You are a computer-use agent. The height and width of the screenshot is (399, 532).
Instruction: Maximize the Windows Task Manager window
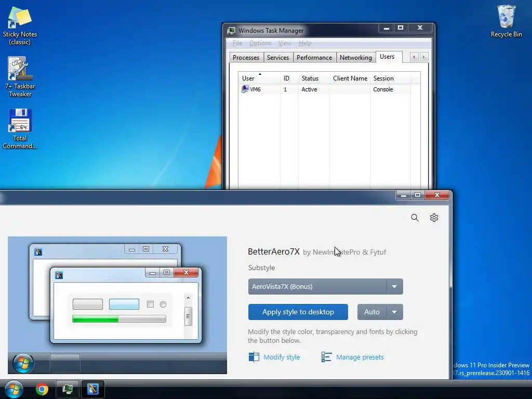tap(401, 28)
